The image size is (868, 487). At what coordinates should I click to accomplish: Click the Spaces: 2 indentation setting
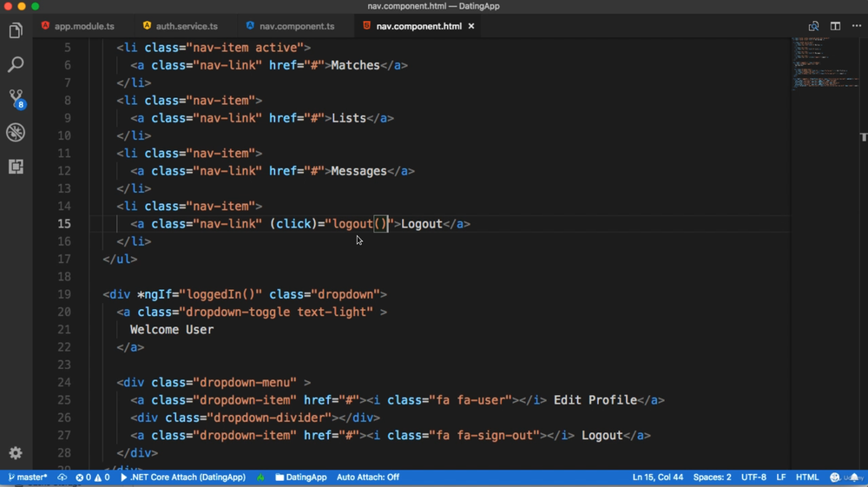coord(712,477)
